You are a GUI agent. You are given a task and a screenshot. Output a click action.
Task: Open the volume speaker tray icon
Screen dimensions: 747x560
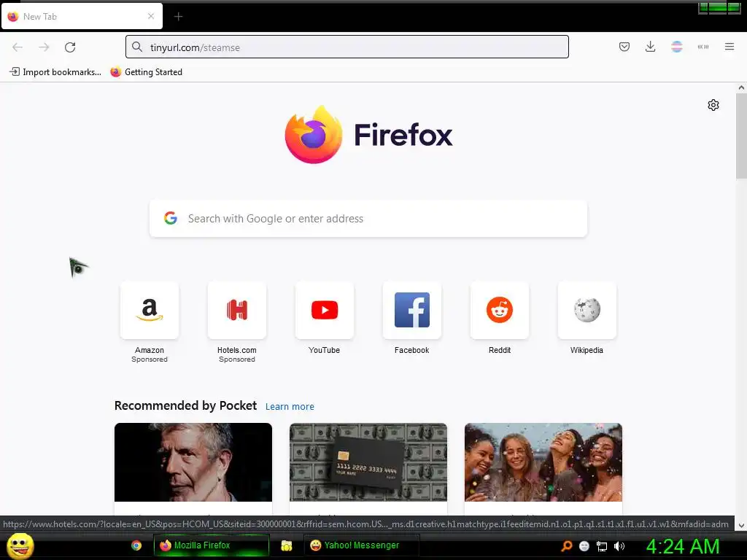(619, 546)
